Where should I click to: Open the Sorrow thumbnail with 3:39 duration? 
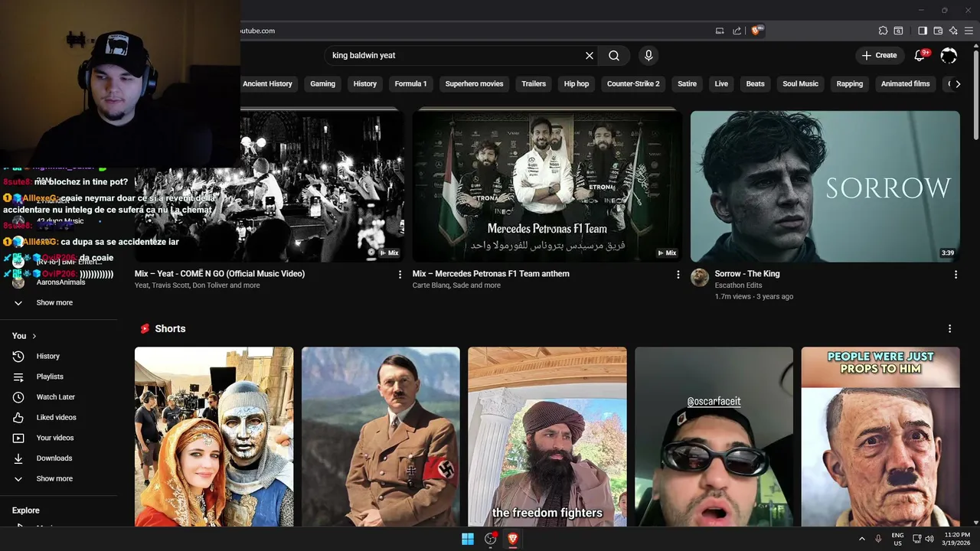825,187
